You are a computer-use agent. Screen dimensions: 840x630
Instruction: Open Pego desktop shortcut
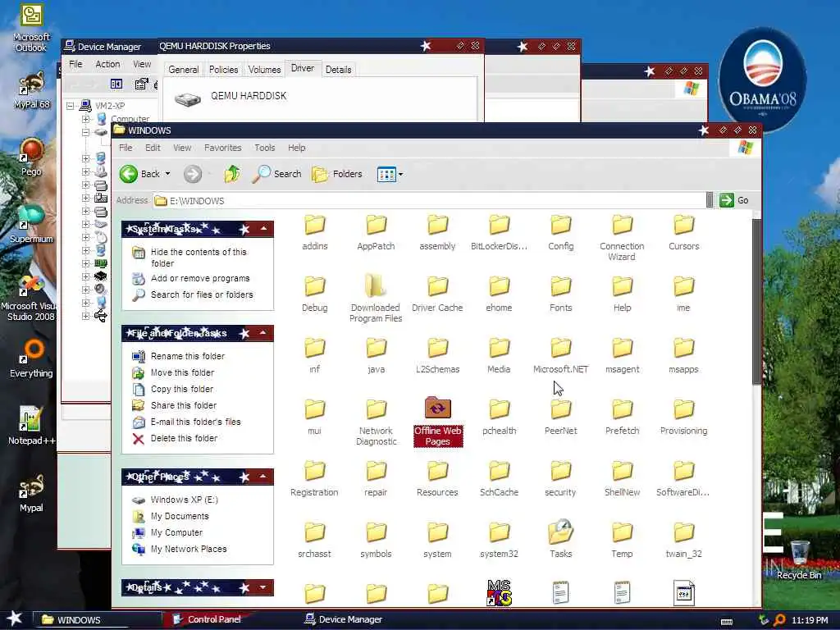point(31,157)
